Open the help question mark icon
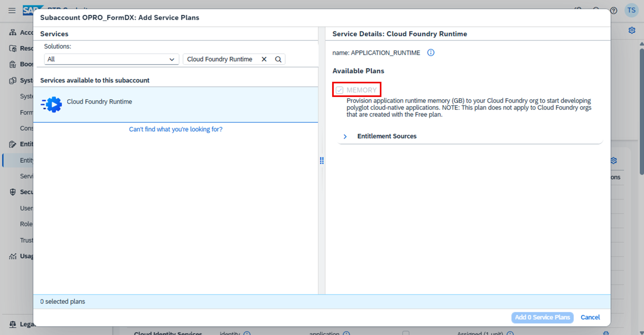This screenshot has width=644, height=335. pyautogui.click(x=614, y=10)
